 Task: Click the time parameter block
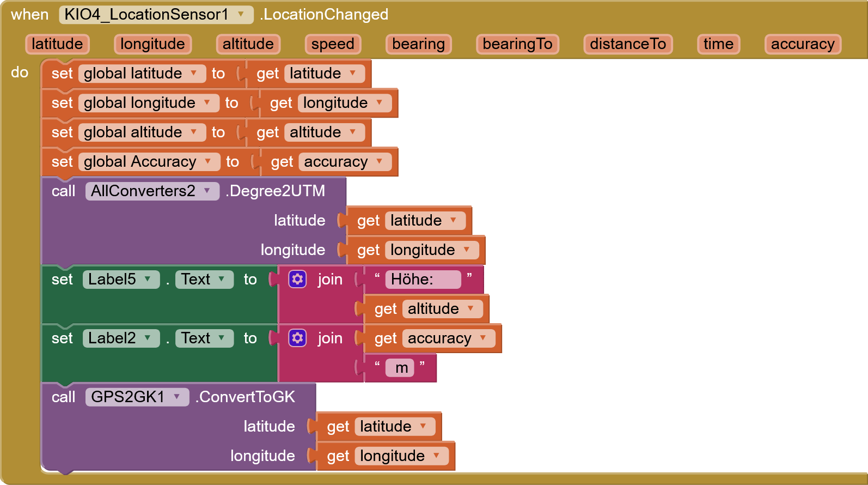pyautogui.click(x=718, y=44)
